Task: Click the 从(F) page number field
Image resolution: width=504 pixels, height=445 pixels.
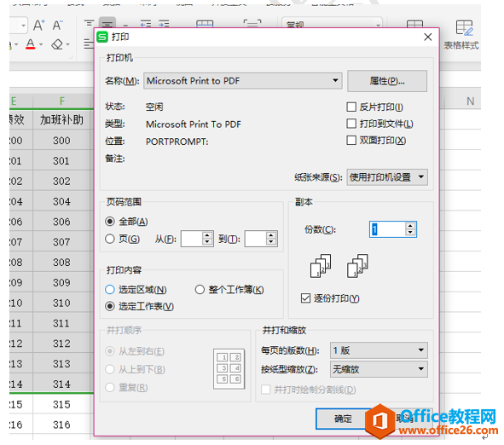Action: click(x=192, y=239)
